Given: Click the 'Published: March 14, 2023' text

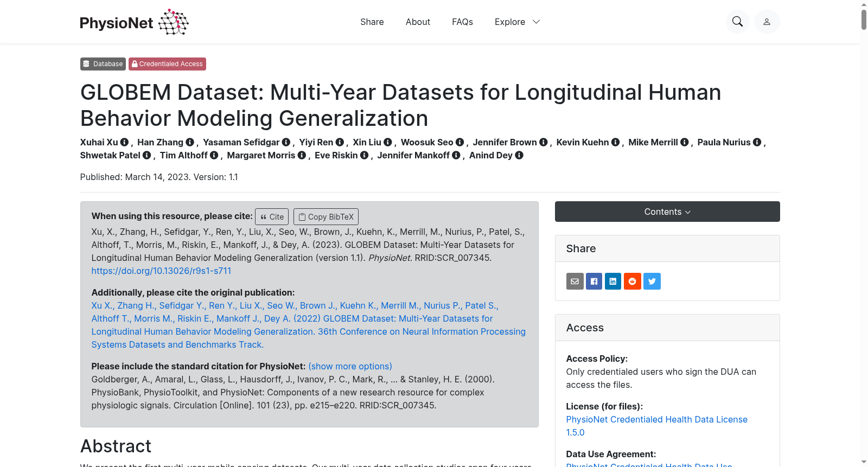Looking at the screenshot, I should 135,177.
